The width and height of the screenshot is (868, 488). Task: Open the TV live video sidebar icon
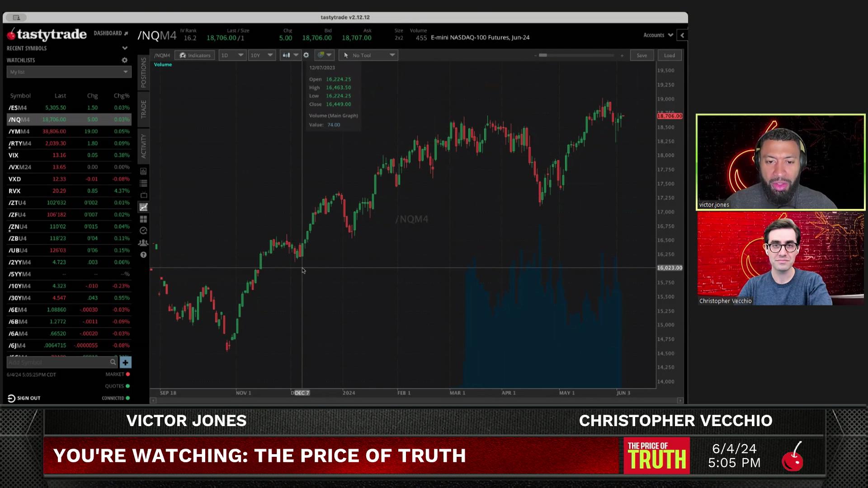(143, 195)
